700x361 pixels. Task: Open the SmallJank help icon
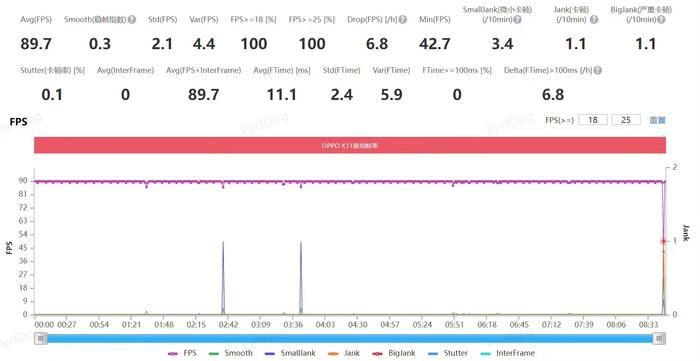pos(517,20)
